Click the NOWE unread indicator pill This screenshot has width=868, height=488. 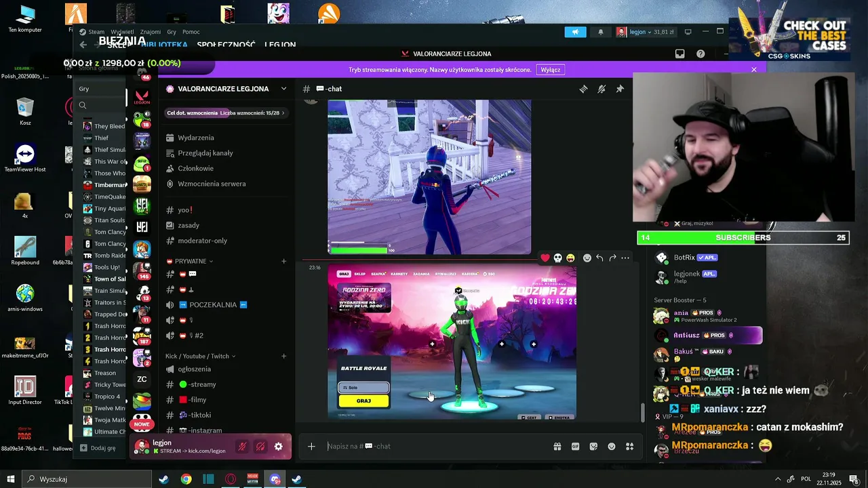click(x=142, y=424)
